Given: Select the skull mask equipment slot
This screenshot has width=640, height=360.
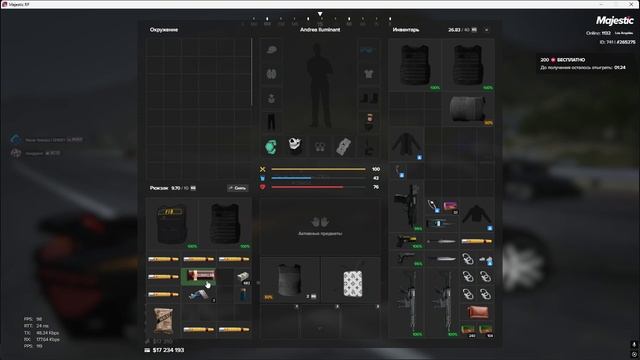Looking at the screenshot, I should pyautogui.click(x=295, y=146).
